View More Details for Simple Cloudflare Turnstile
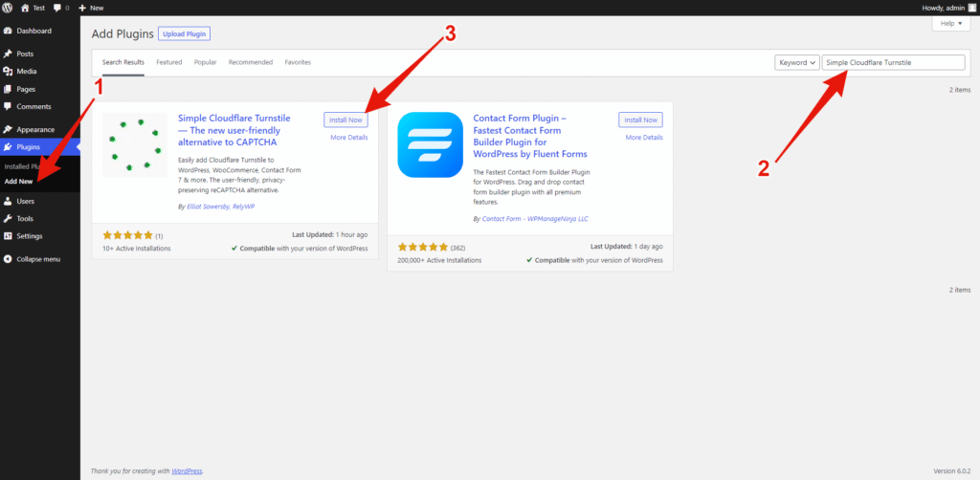Image resolution: width=980 pixels, height=480 pixels. point(348,138)
